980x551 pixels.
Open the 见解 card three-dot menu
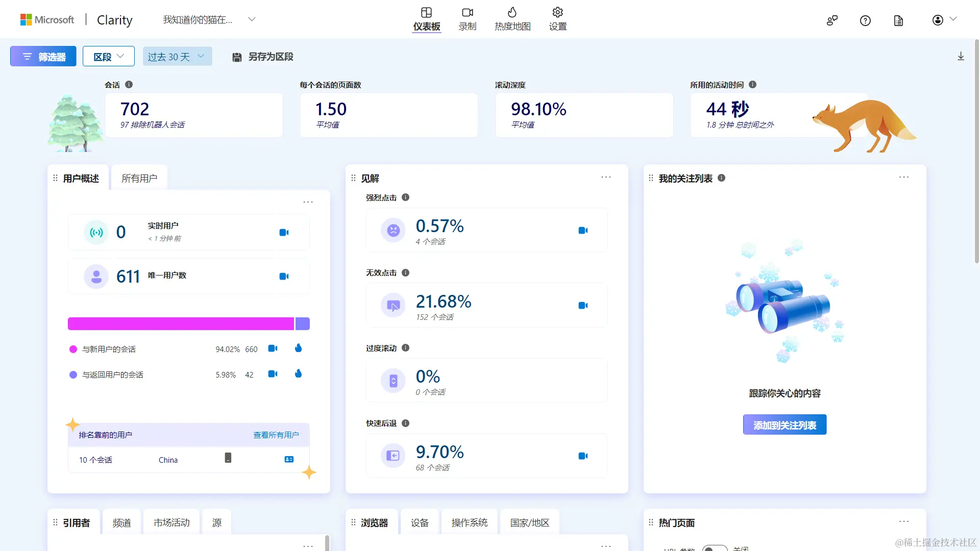pyautogui.click(x=606, y=178)
